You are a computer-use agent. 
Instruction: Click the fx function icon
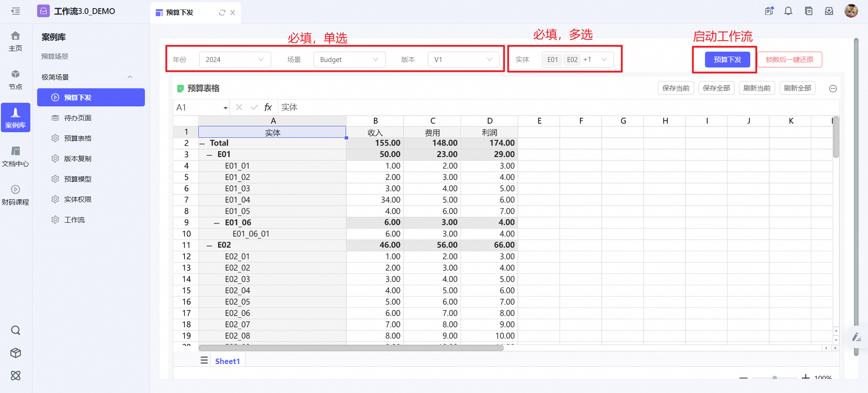click(268, 107)
